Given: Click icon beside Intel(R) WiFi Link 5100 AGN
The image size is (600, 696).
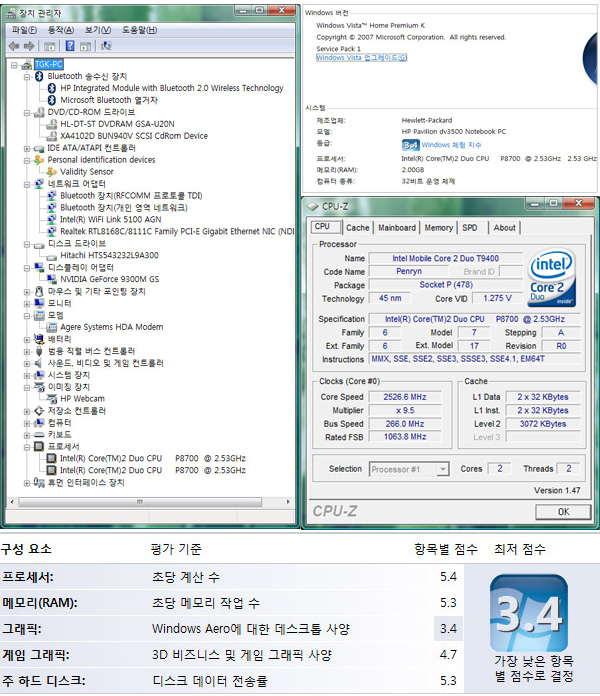Looking at the screenshot, I should [51, 219].
